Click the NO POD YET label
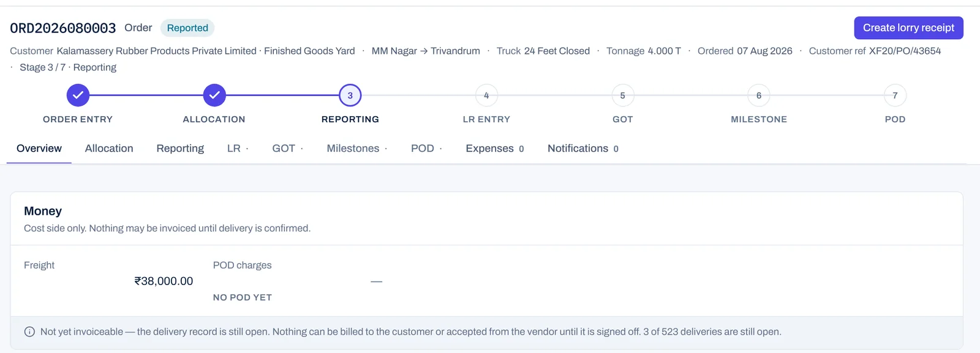Image resolution: width=980 pixels, height=353 pixels. 243,297
